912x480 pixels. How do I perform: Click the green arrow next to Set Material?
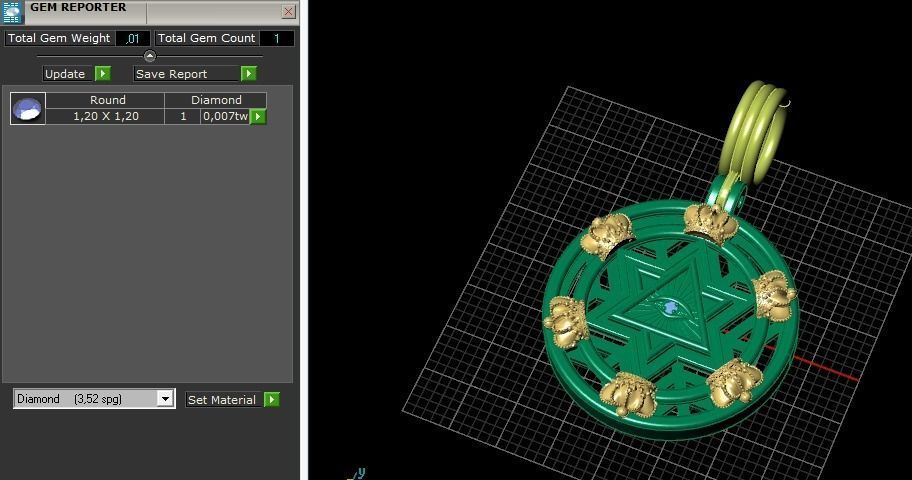tap(272, 399)
